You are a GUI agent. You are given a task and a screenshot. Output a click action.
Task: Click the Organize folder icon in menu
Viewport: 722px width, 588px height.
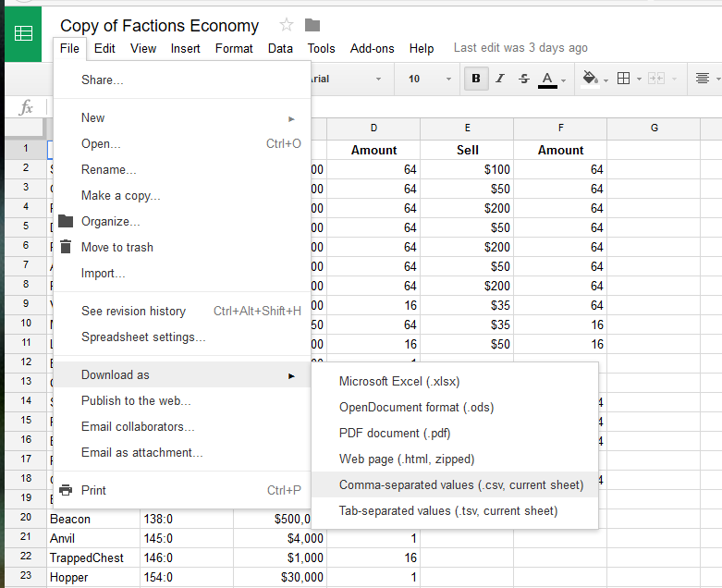(66, 222)
